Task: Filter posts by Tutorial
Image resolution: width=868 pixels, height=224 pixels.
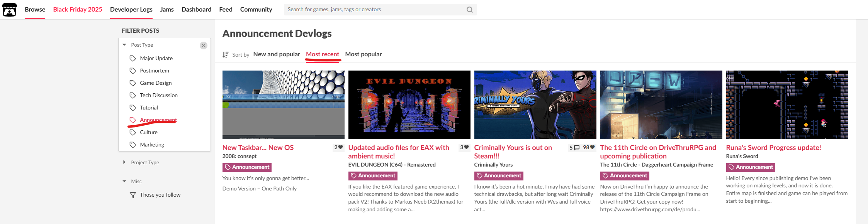Action: coord(149,108)
